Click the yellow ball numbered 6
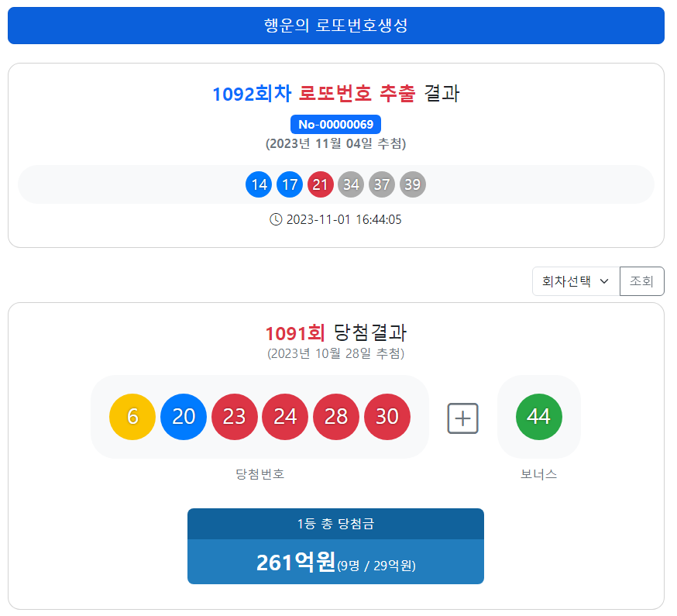 132,417
